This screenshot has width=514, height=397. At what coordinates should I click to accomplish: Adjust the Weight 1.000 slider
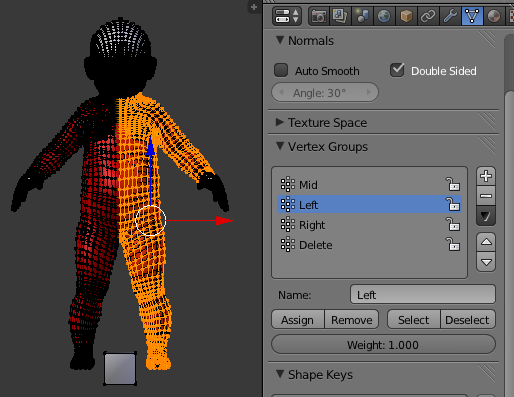[x=383, y=344]
